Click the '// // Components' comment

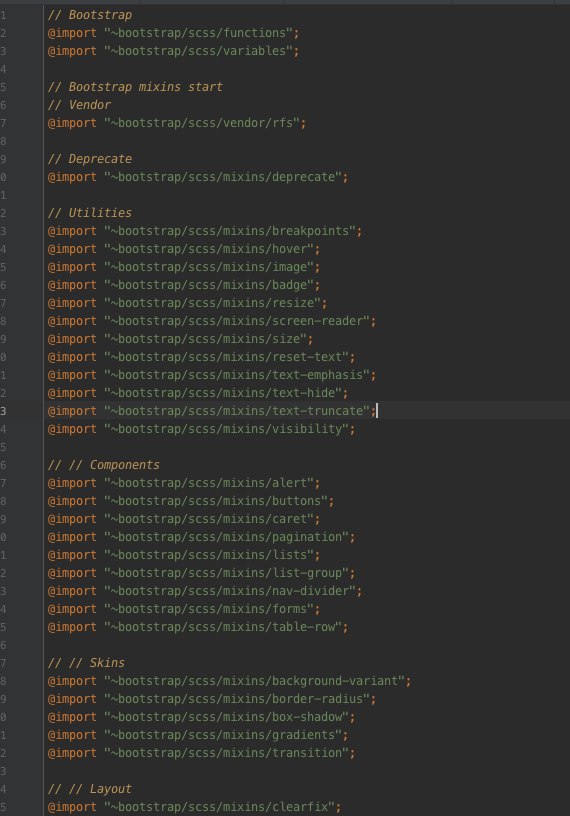tap(104, 465)
